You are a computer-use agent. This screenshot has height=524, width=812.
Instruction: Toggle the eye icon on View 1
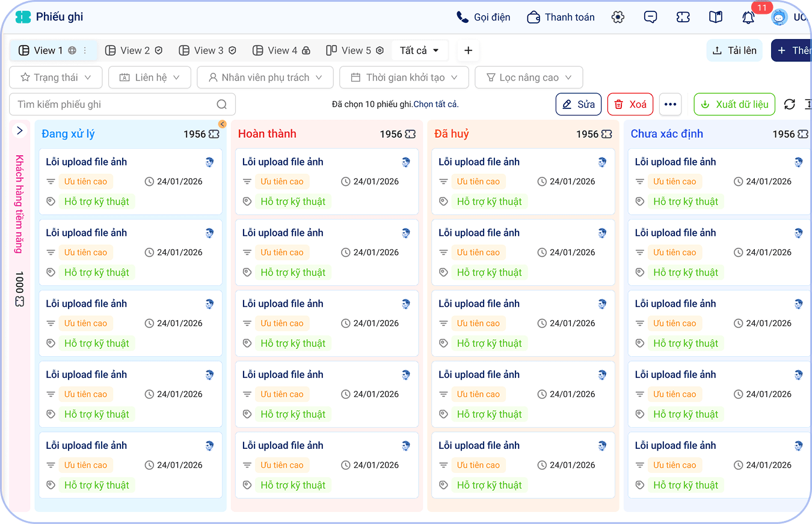click(x=71, y=51)
